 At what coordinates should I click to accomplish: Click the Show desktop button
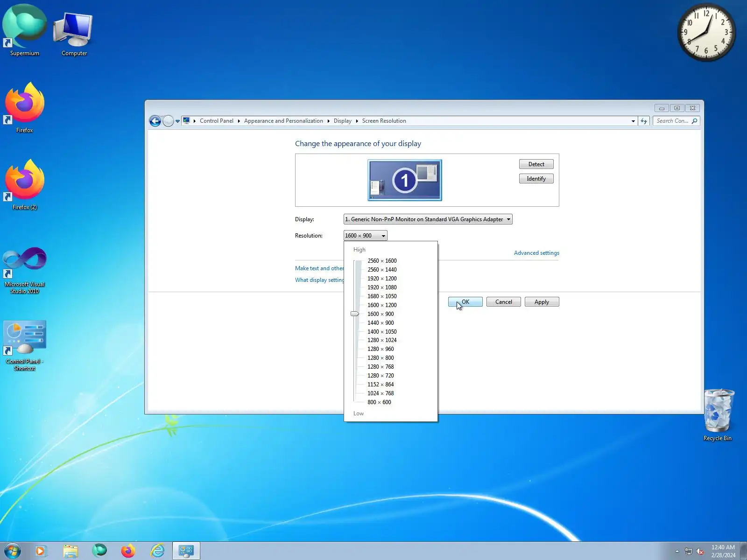(x=743, y=551)
